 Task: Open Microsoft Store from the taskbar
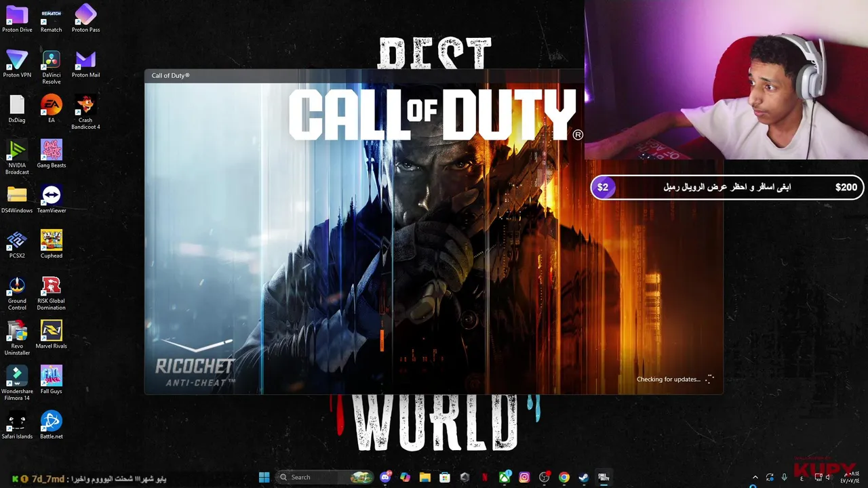pyautogui.click(x=444, y=477)
